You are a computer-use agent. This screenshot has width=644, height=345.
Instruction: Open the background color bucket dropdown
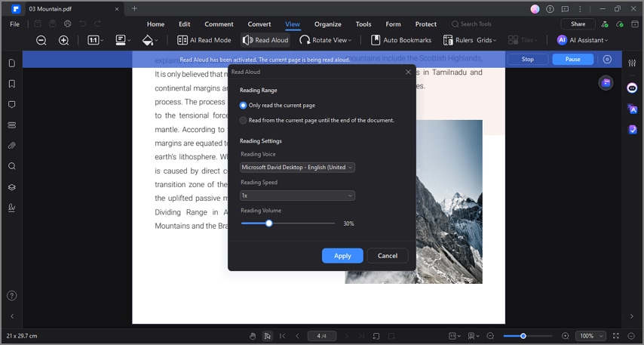150,40
